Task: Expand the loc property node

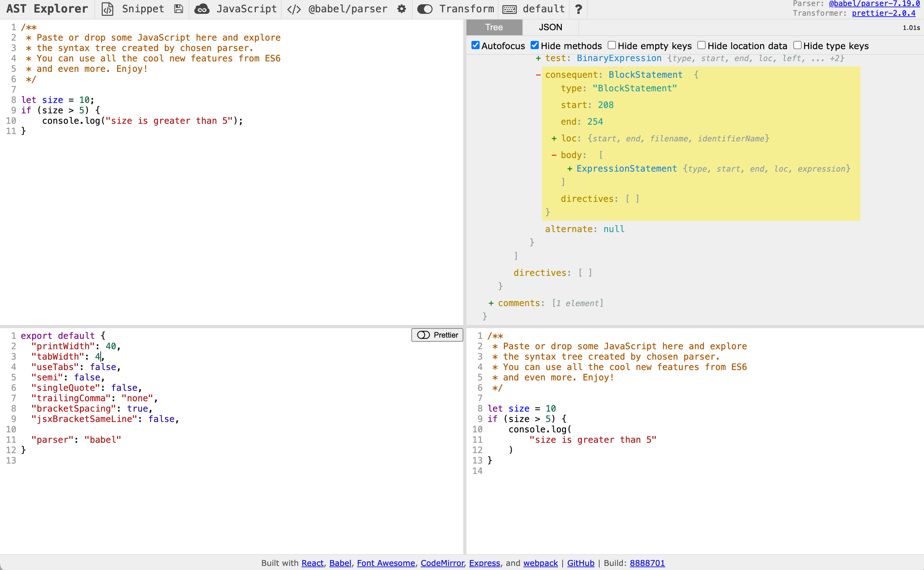Action: click(x=554, y=139)
